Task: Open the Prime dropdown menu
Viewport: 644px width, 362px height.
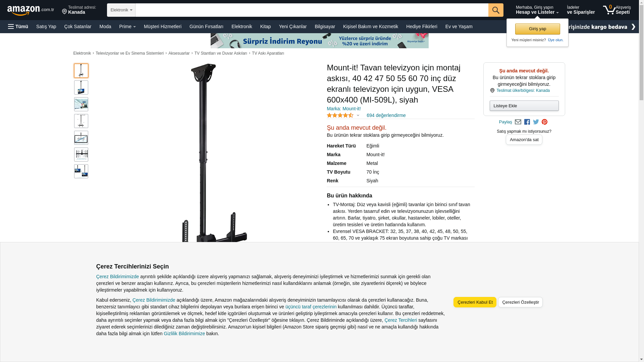Action: (127, 26)
